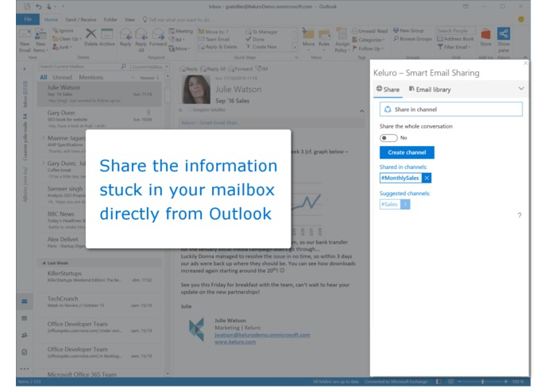Click the Meeting respond icon
Image resolution: width=552 pixels, height=392 pixels.
click(180, 31)
